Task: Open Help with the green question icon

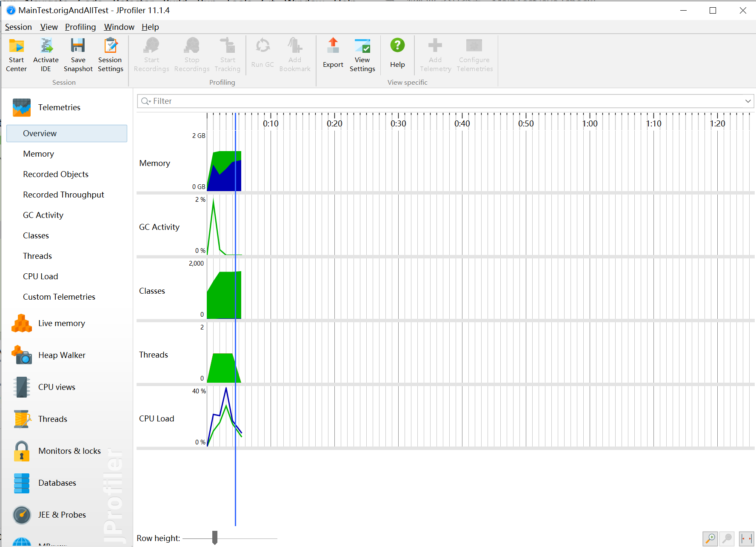Action: click(x=398, y=53)
